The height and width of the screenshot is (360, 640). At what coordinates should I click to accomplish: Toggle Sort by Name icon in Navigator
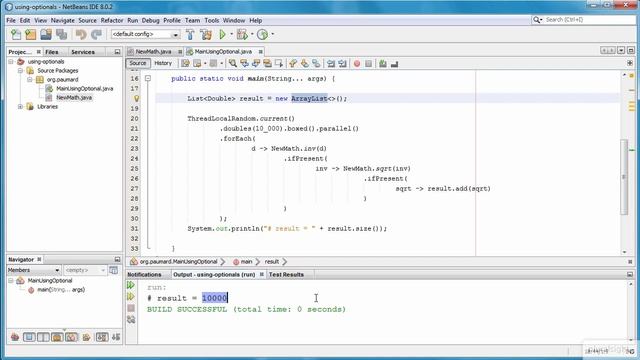[x=102, y=337]
